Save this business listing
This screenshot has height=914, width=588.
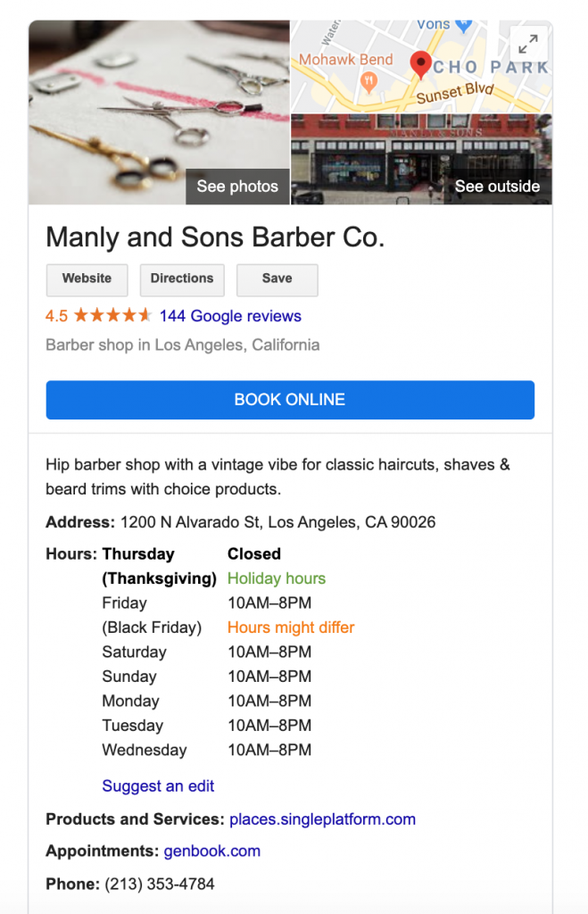(277, 279)
